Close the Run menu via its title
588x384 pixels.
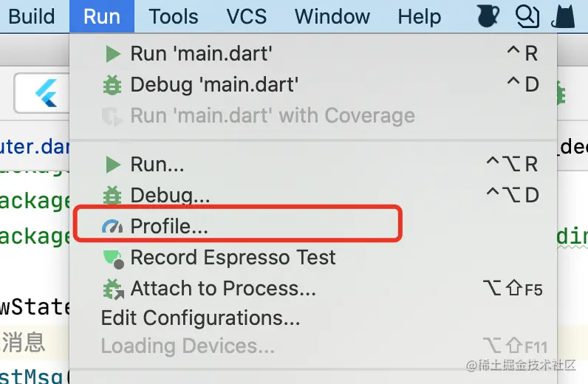point(102,16)
